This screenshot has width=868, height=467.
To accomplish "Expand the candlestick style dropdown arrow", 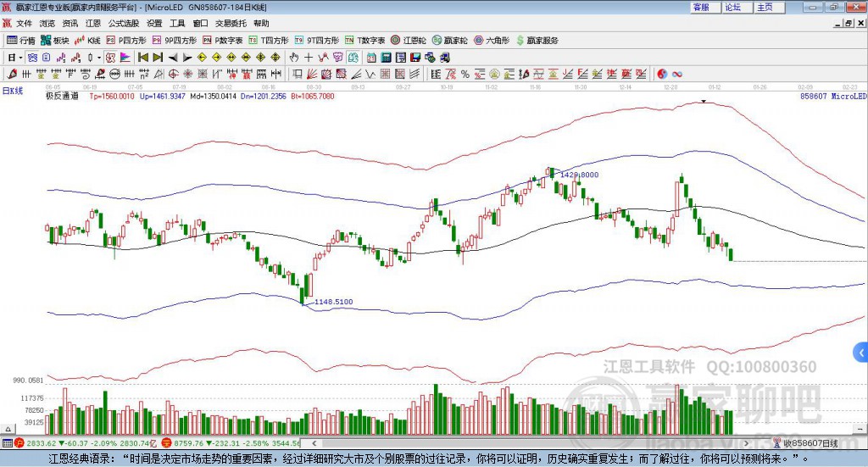I will (x=99, y=58).
